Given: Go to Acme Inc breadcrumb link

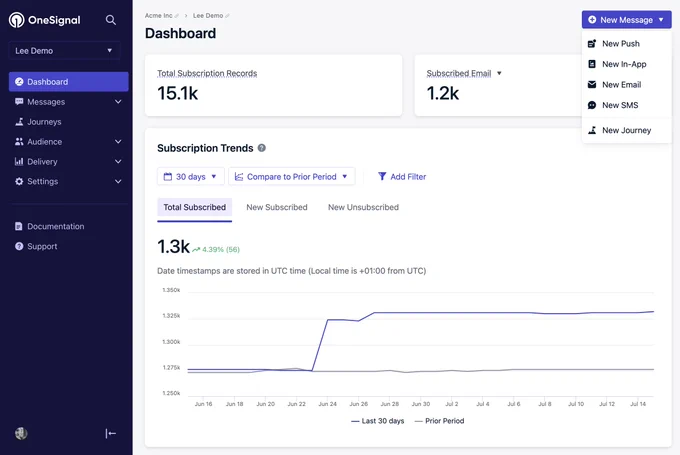Looking at the screenshot, I should pyautogui.click(x=158, y=16).
